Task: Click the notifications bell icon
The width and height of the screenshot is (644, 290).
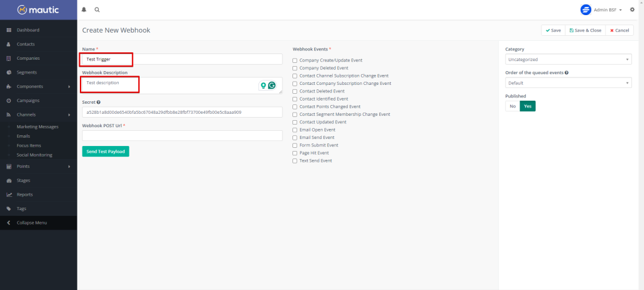Action: pos(85,10)
